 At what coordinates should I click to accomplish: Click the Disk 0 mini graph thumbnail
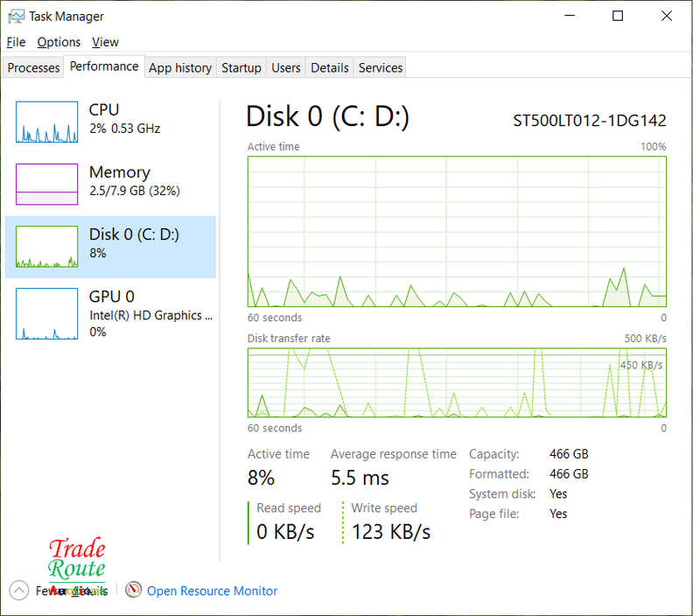pyautogui.click(x=46, y=247)
